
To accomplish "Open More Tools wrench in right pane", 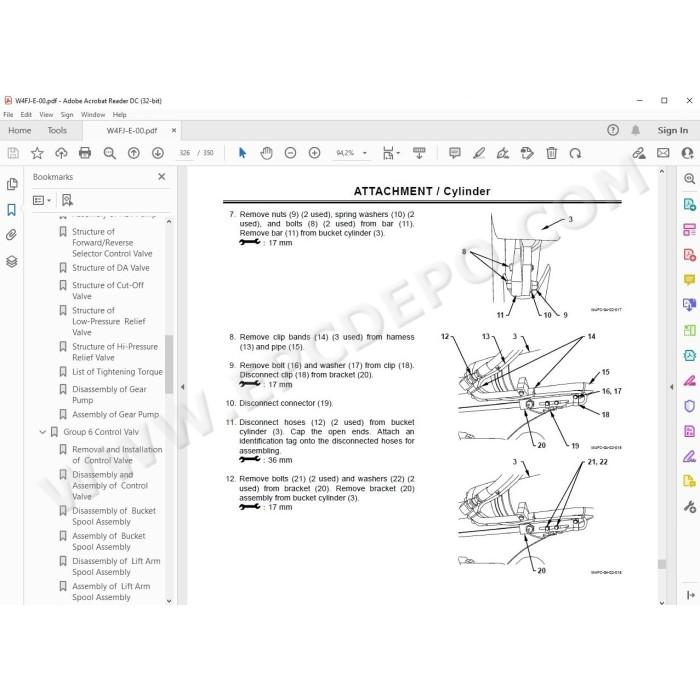I will pos(689,507).
